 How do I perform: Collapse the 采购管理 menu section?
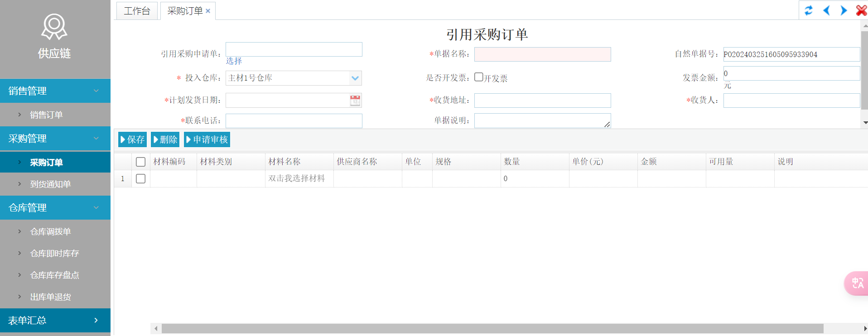point(55,139)
